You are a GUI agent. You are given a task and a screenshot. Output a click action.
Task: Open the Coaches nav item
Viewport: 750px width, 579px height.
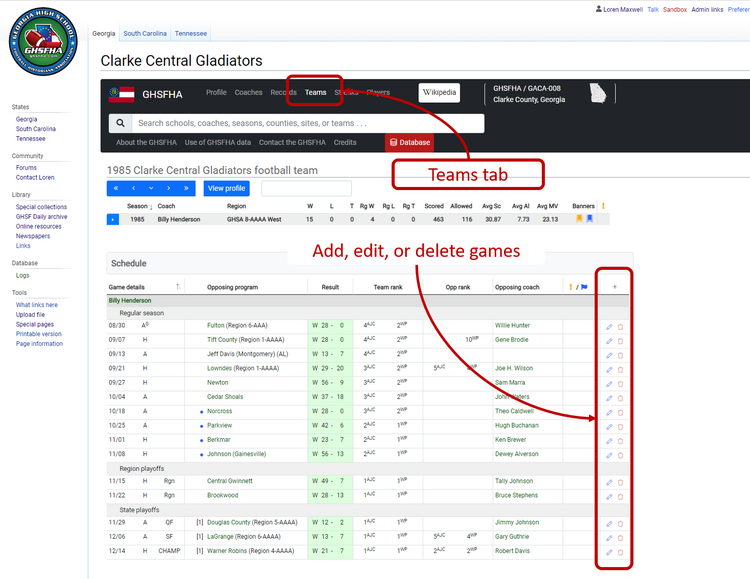(248, 92)
